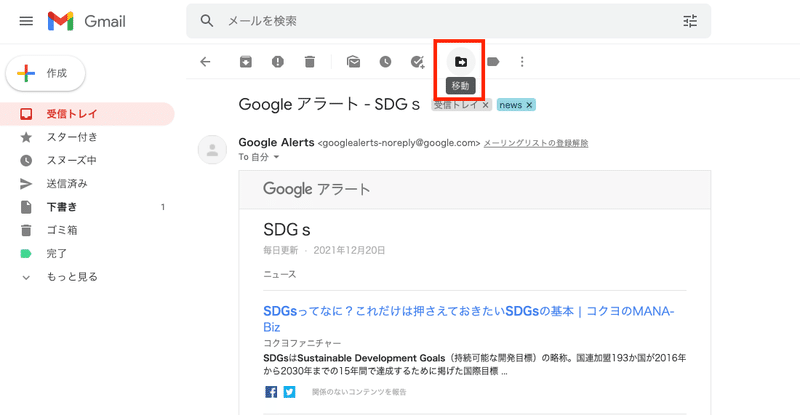Viewport: 800px width, 415px height.
Task: Click sender avatar icon
Action: (212, 150)
